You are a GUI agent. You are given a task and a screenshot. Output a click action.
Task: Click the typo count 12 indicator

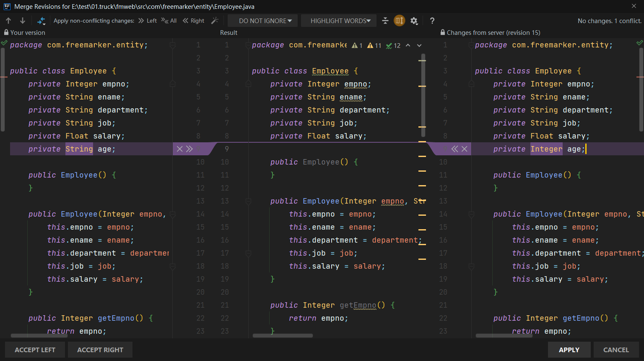(x=393, y=45)
